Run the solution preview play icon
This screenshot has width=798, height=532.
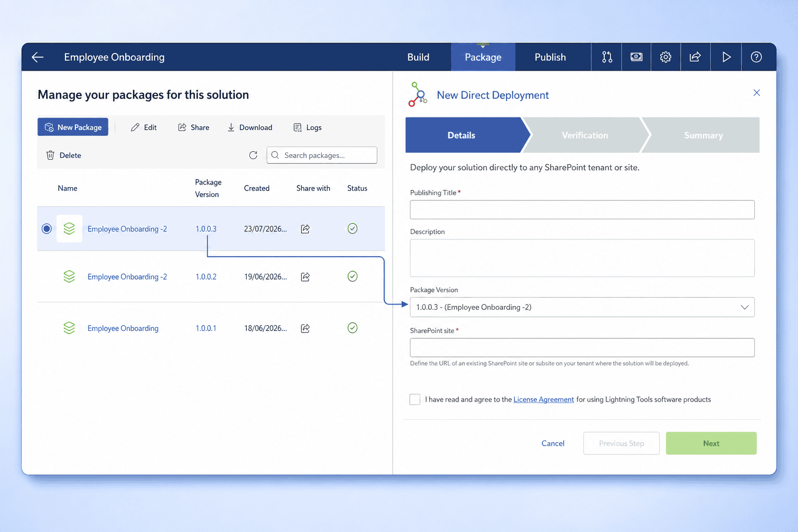[726, 57]
